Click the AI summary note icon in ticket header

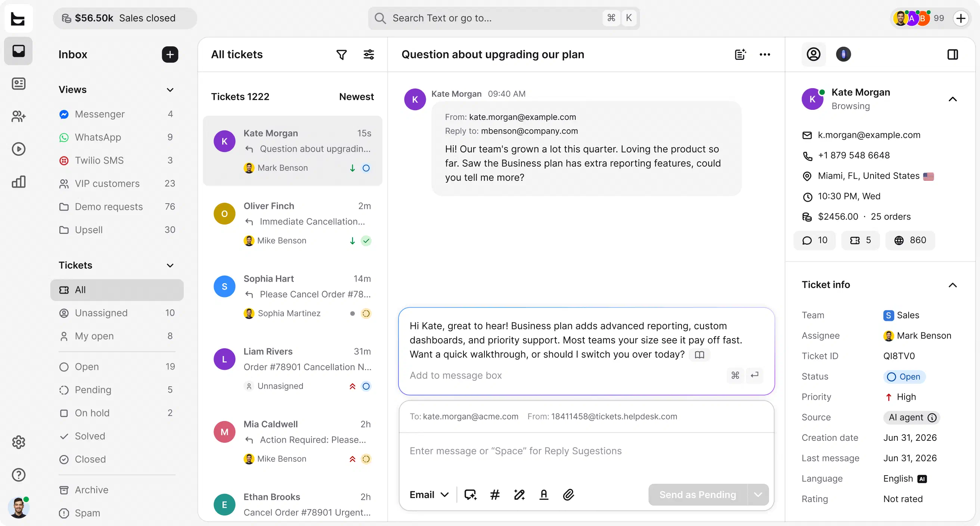tap(740, 55)
